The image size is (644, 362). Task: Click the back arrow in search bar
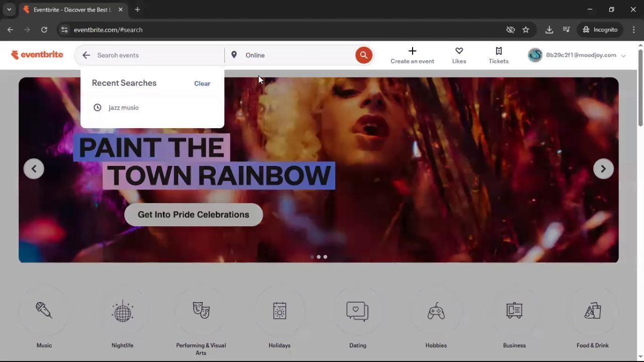point(86,55)
